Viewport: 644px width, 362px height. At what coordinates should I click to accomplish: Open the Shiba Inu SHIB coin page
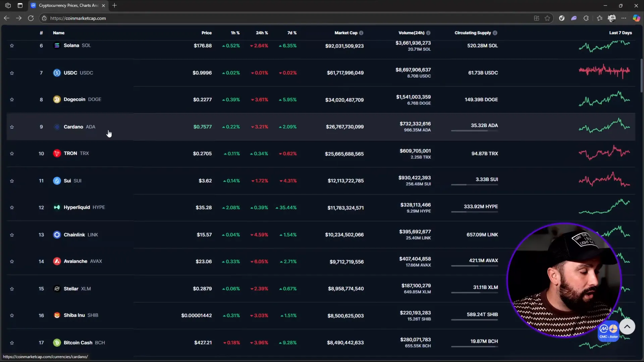(x=81, y=315)
